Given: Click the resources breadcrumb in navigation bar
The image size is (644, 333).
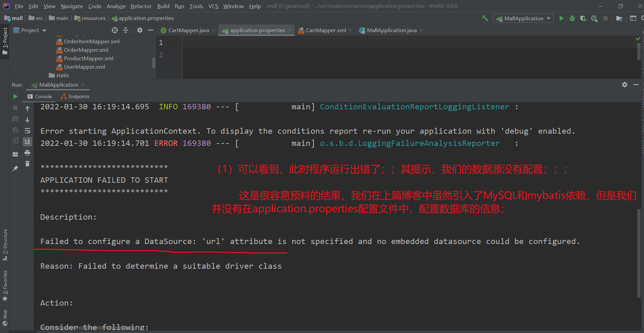Looking at the screenshot, I should (x=90, y=18).
